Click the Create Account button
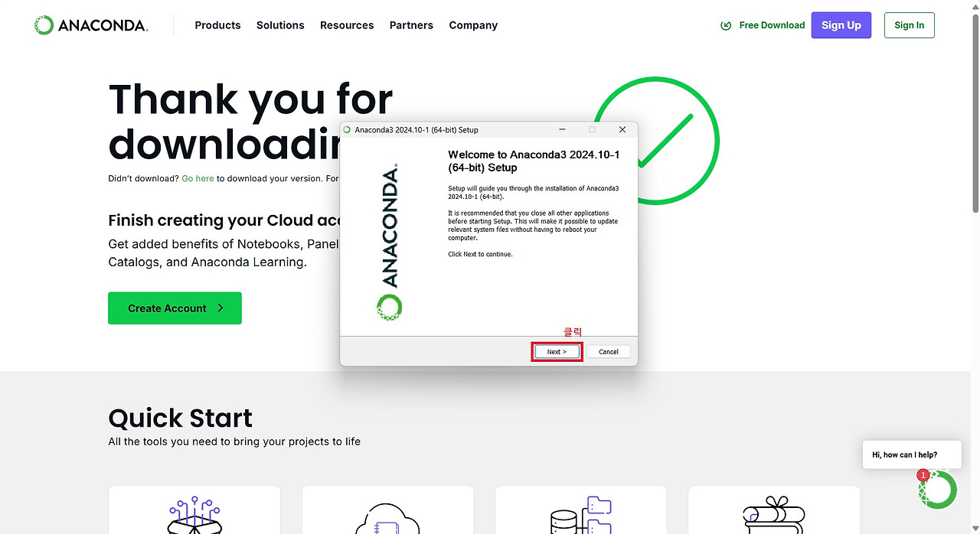This screenshot has width=980, height=534. [x=175, y=308]
